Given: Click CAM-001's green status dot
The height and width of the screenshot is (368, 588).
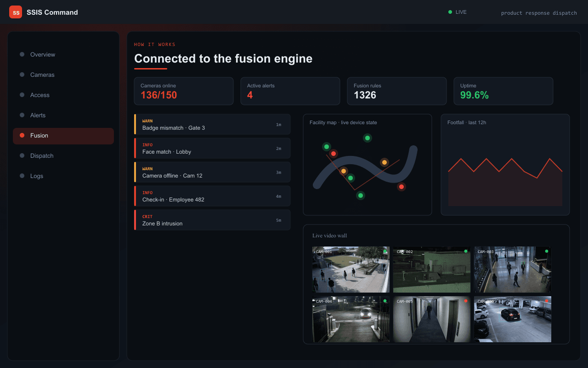Looking at the screenshot, I should click(385, 251).
